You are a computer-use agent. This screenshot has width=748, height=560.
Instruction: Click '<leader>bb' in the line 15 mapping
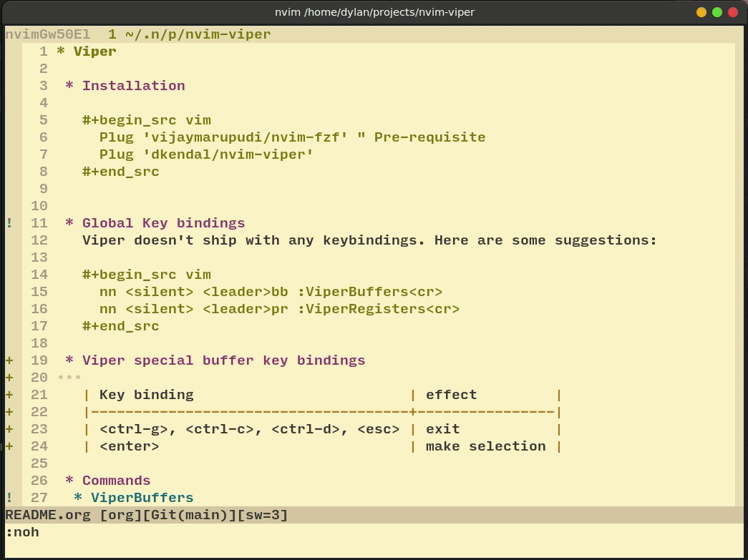pos(246,292)
